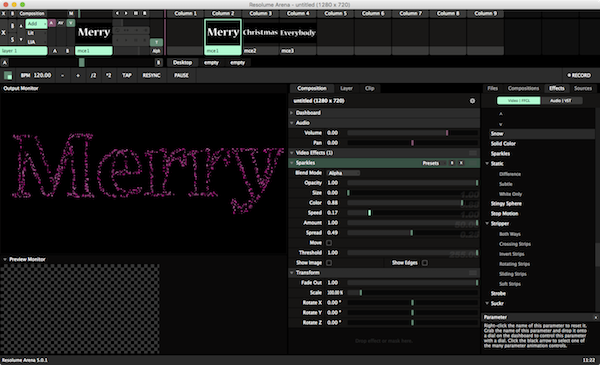
Task: Click the layer Solo S button
Action: click(x=12, y=39)
